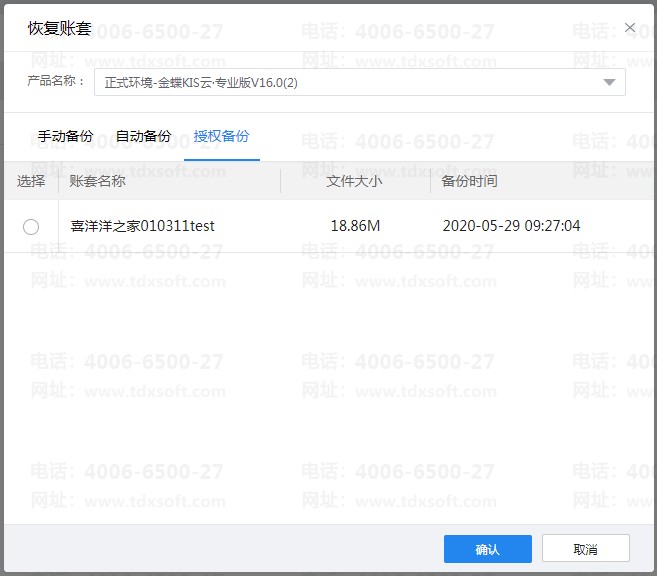The height and width of the screenshot is (576, 657).
Task: Open the 正式环境-金蝶KIS云-专业版V16.0(2) combo box
Action: (x=350, y=82)
